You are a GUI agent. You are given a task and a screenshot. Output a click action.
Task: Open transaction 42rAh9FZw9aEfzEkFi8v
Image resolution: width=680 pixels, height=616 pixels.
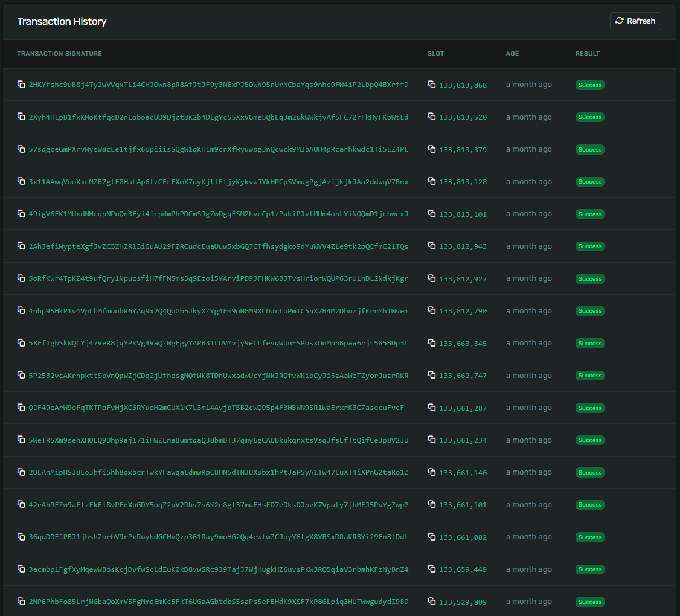click(x=219, y=505)
